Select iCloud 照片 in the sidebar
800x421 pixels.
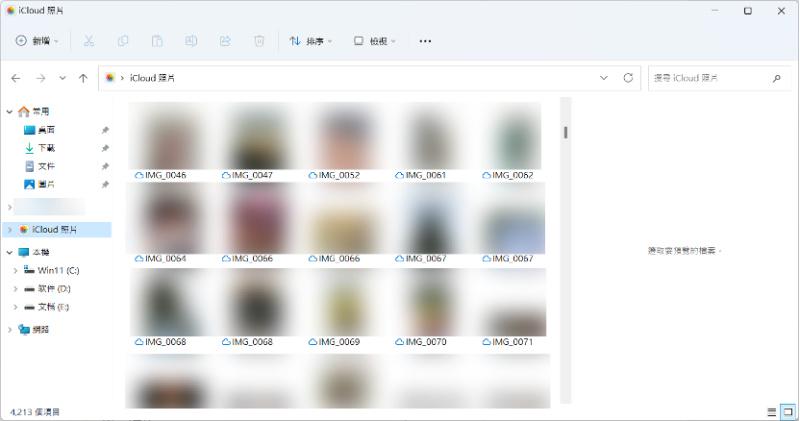(57, 230)
